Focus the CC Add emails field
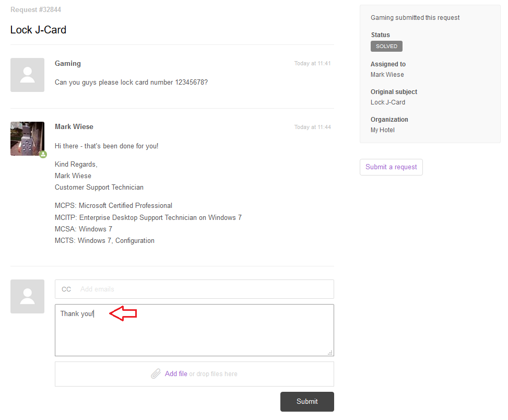The height and width of the screenshot is (420, 508). (194, 289)
